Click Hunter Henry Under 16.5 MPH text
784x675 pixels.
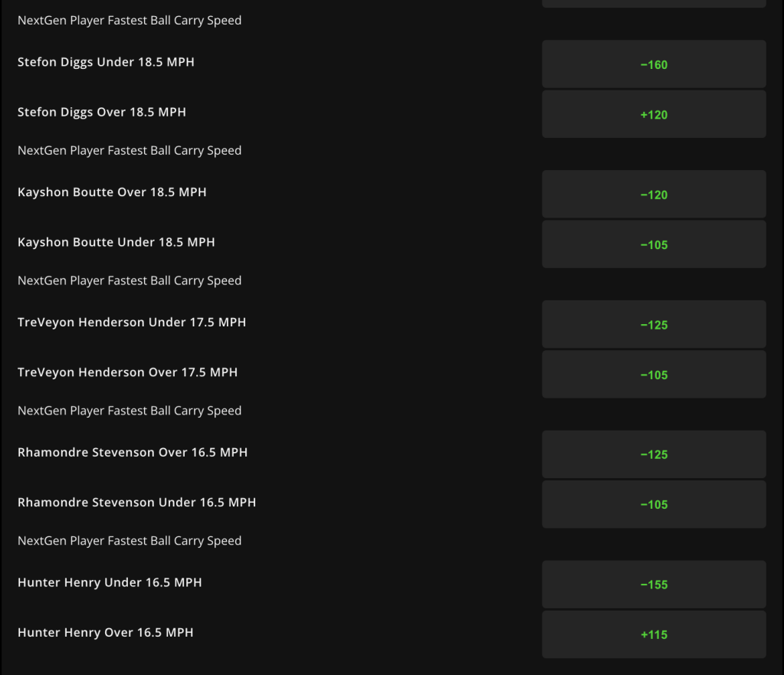click(x=110, y=582)
